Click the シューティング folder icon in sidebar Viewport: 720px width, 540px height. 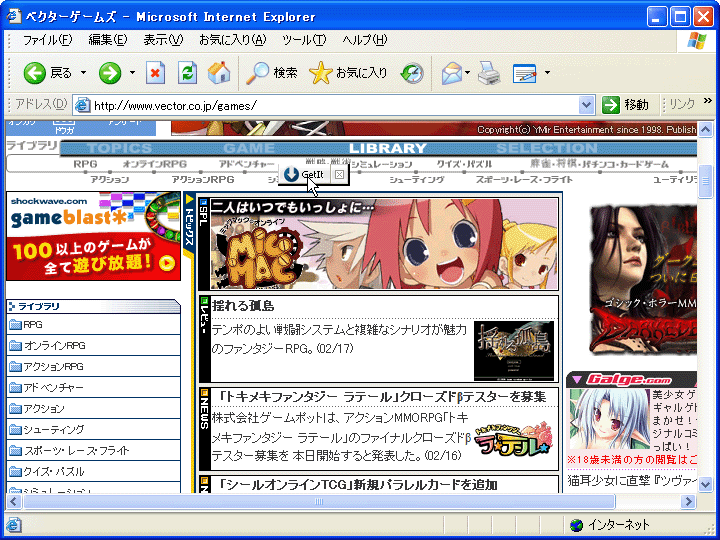(16, 429)
